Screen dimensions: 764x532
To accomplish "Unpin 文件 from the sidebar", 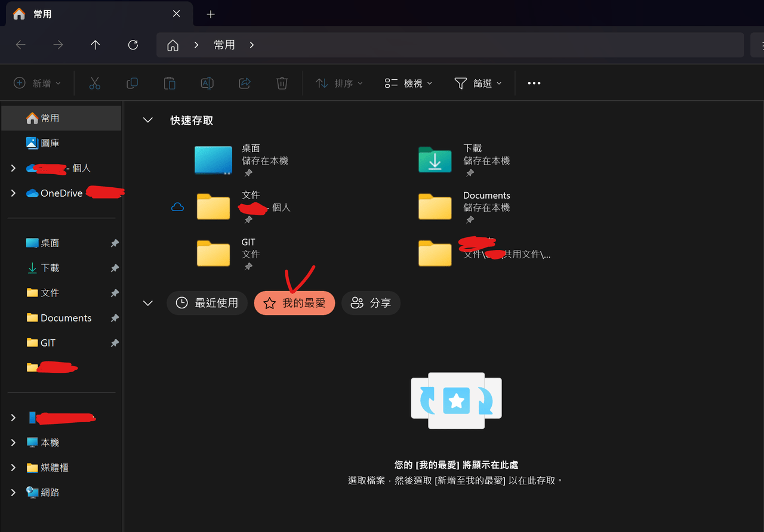I will coord(115,293).
